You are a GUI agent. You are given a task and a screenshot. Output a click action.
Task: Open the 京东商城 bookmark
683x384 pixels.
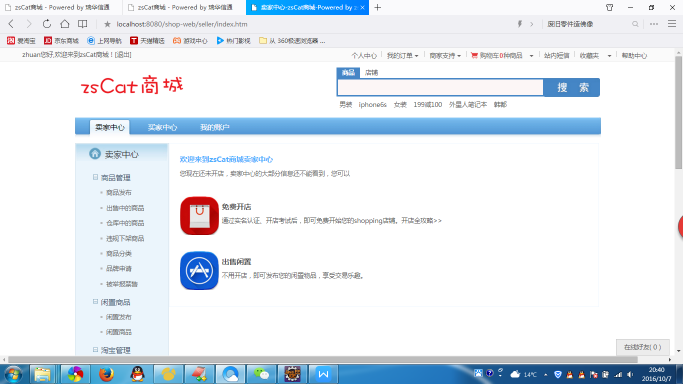click(x=61, y=40)
